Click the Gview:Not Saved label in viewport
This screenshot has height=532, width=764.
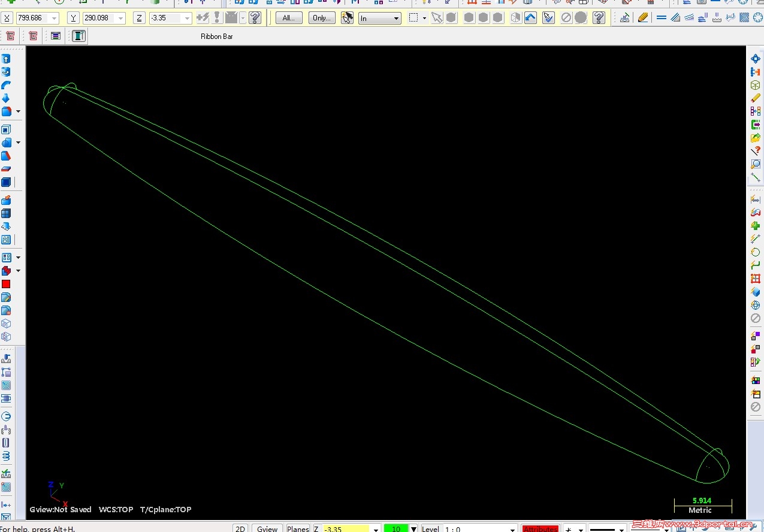[x=61, y=510]
